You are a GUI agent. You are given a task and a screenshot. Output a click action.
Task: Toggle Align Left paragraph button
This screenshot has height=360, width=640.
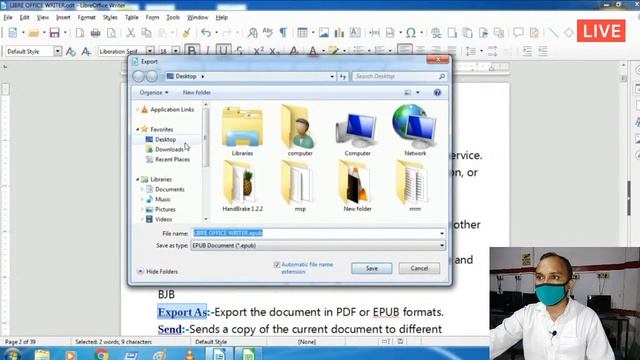coord(404,51)
